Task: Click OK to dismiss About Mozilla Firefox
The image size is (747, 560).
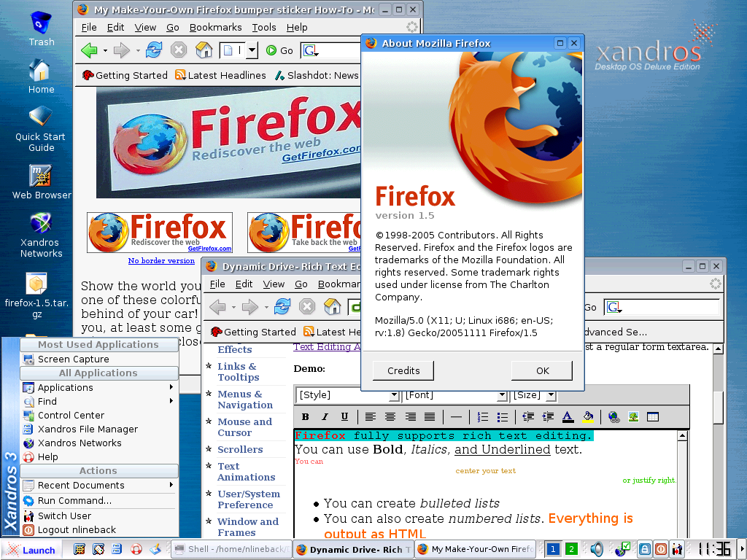Action: [542, 370]
